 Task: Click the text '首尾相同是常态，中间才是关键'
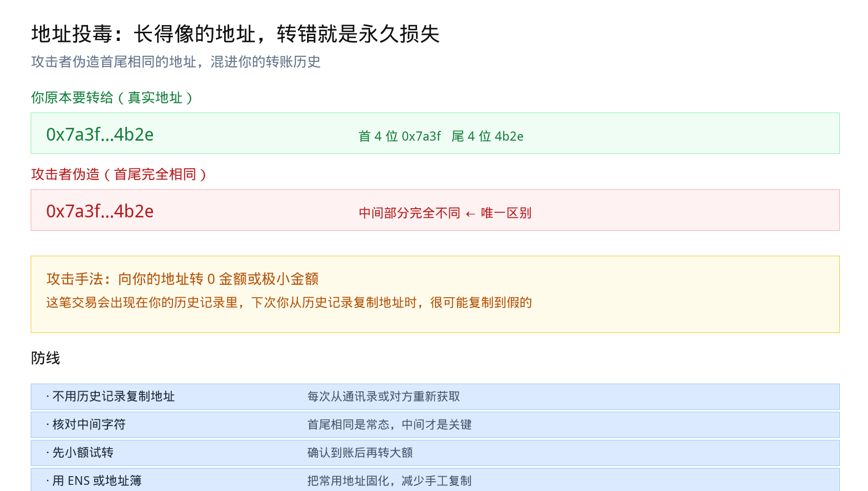tap(389, 425)
